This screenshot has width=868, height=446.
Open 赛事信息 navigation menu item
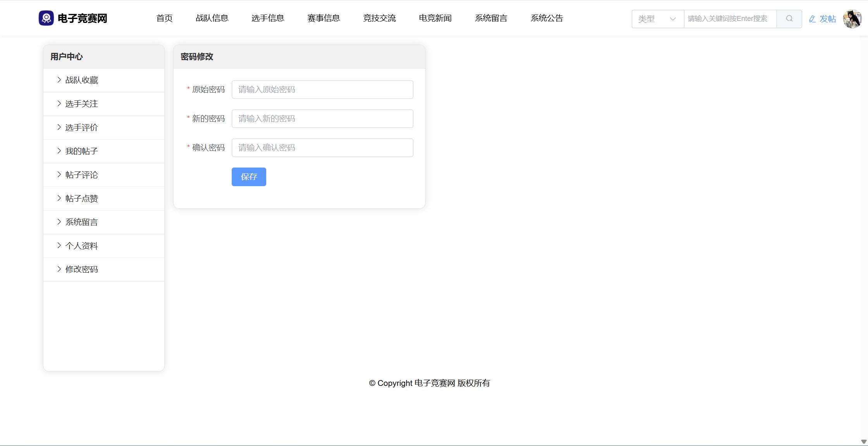(324, 18)
